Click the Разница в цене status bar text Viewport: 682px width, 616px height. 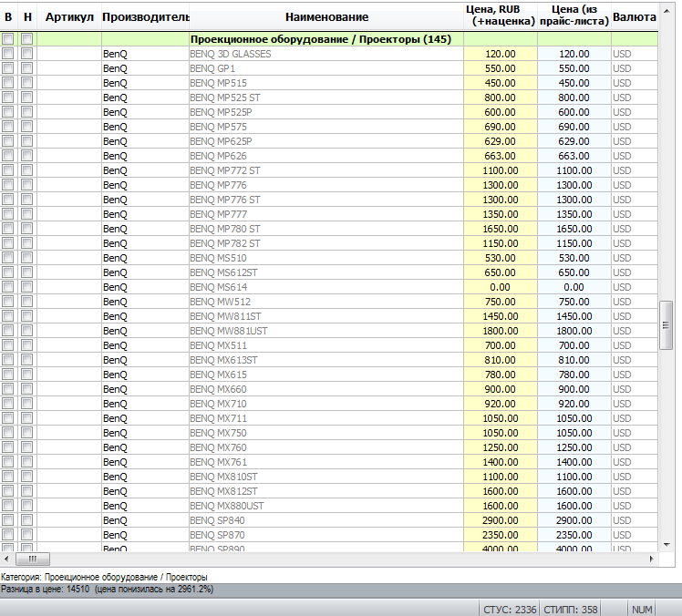pos(107,589)
